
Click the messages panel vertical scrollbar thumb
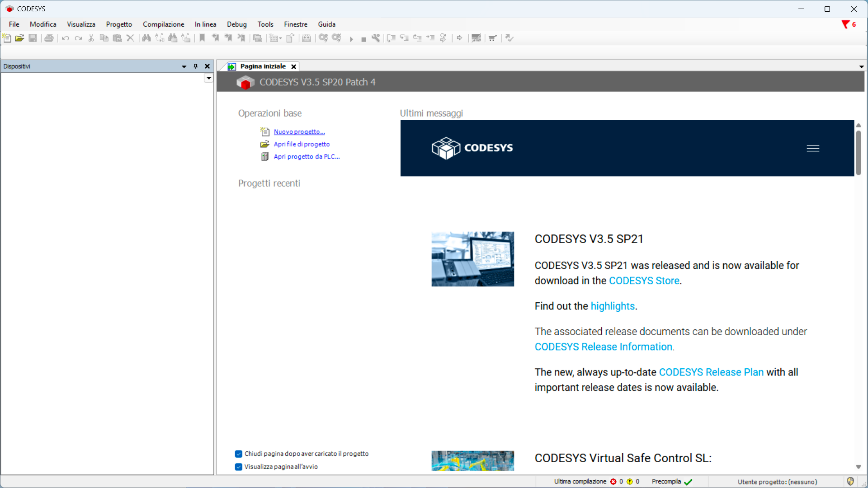(x=858, y=153)
